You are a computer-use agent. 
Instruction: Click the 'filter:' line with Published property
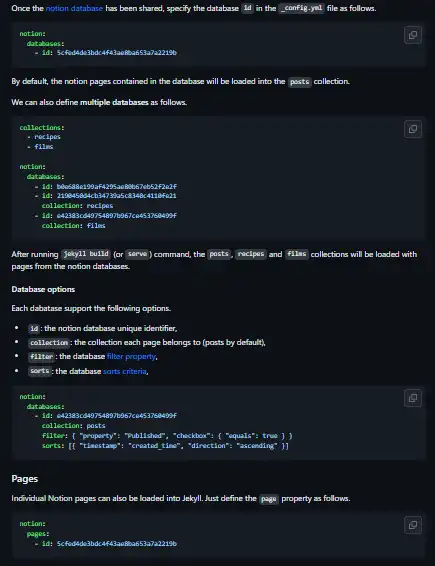pyautogui.click(x=167, y=436)
